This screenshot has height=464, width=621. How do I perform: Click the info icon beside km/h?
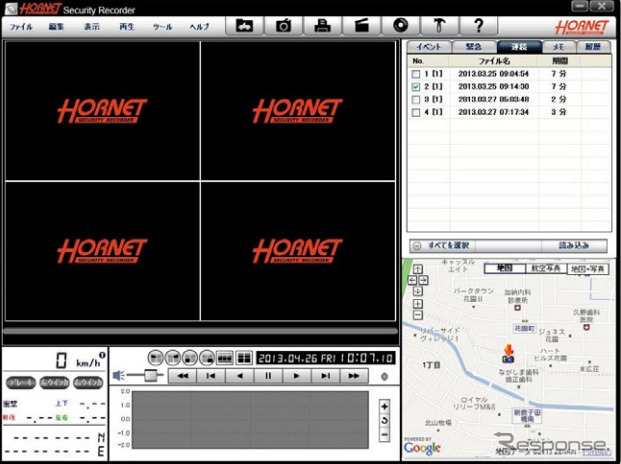point(102,355)
